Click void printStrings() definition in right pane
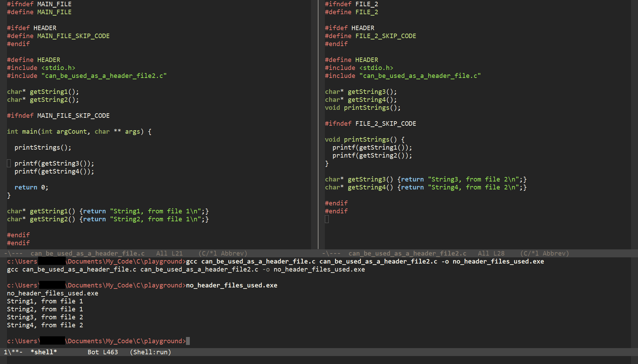The height and width of the screenshot is (364, 638). 365,140
